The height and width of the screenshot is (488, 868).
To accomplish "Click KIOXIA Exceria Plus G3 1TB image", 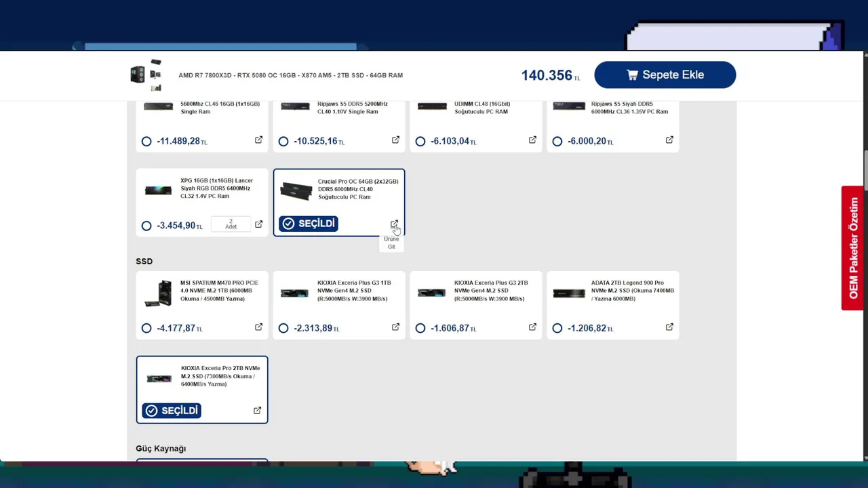I will 295,293.
